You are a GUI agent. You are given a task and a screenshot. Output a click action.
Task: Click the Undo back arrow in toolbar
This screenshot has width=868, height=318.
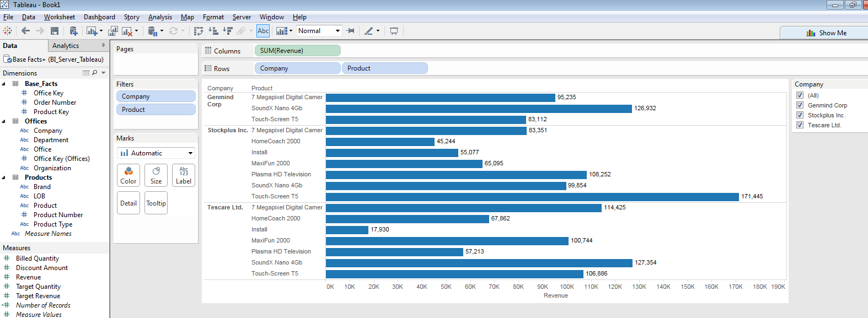pyautogui.click(x=25, y=31)
